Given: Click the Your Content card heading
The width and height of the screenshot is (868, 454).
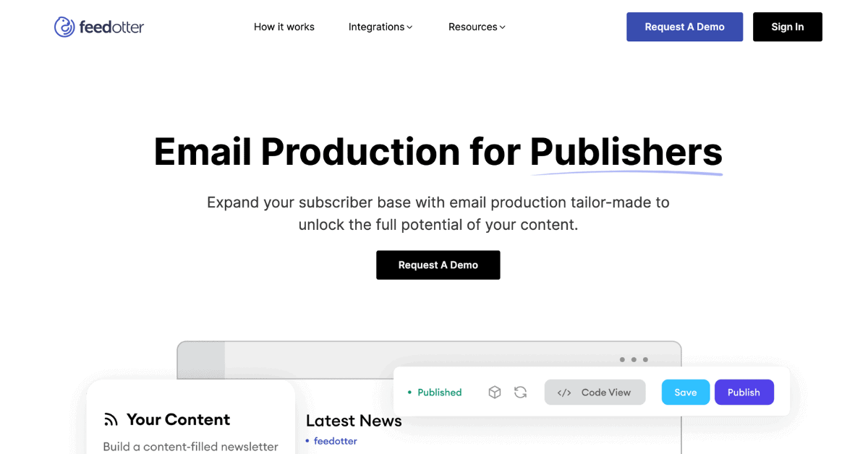Looking at the screenshot, I should 178,419.
